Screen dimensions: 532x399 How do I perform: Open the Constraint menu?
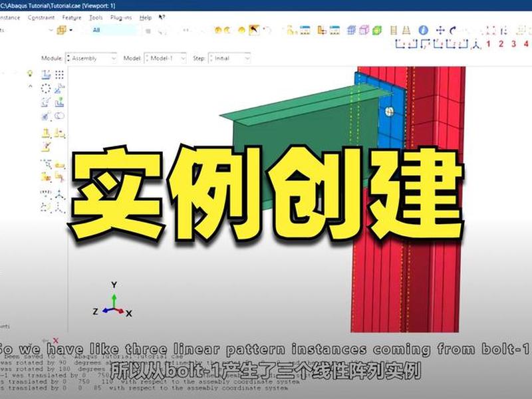tap(41, 18)
